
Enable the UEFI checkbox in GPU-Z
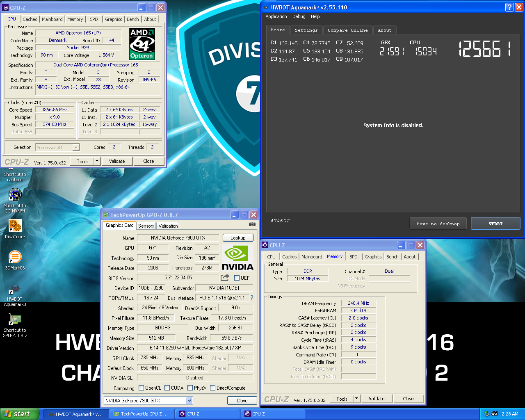click(237, 278)
